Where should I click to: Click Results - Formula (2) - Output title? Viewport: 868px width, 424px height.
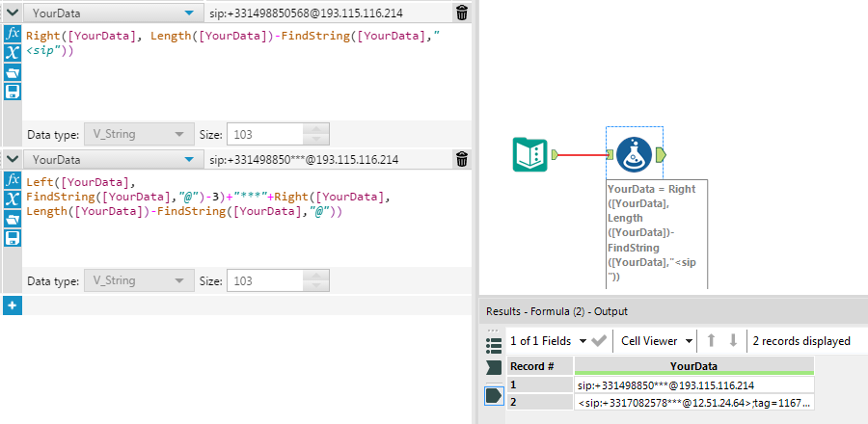coord(556,312)
